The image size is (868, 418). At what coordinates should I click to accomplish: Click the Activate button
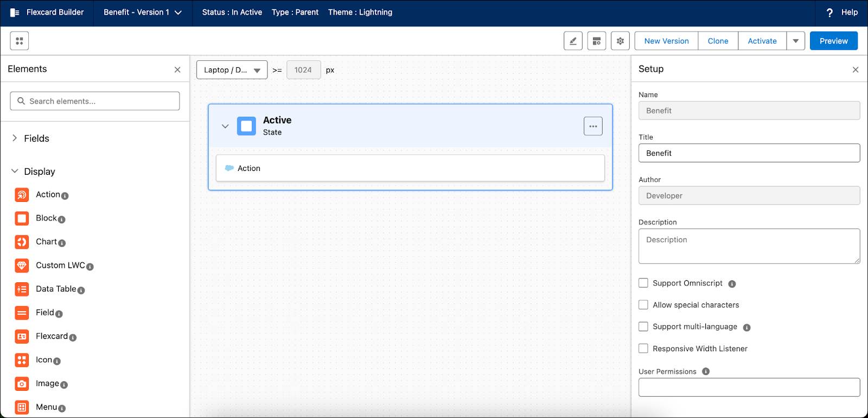point(762,41)
